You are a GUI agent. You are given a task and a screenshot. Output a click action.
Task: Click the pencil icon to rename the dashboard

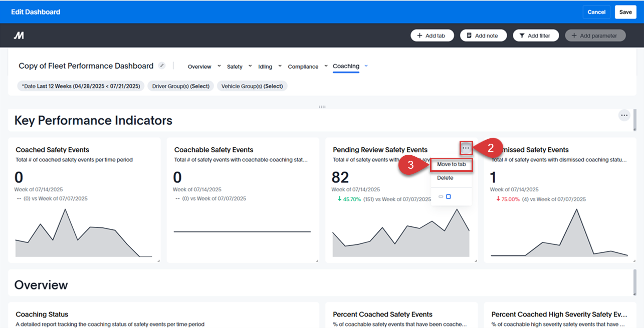(x=161, y=65)
